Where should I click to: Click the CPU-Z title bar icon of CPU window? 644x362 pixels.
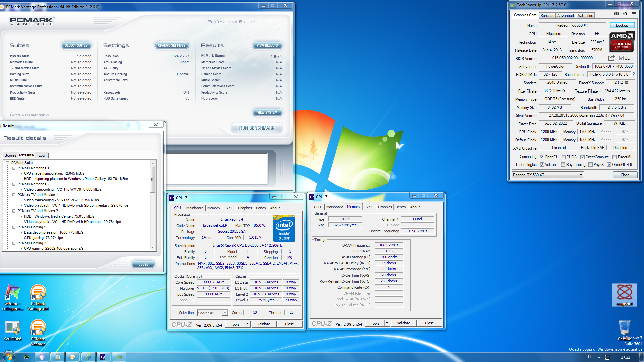[x=172, y=198]
